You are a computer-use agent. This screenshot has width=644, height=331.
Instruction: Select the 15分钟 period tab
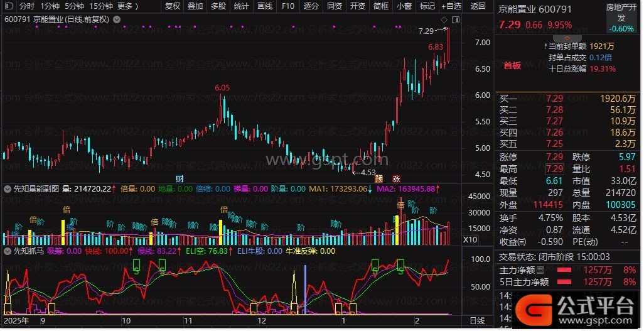pos(100,6)
